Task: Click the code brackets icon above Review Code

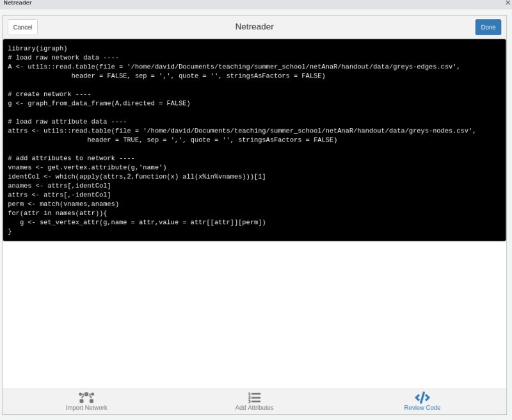Action: point(422,396)
